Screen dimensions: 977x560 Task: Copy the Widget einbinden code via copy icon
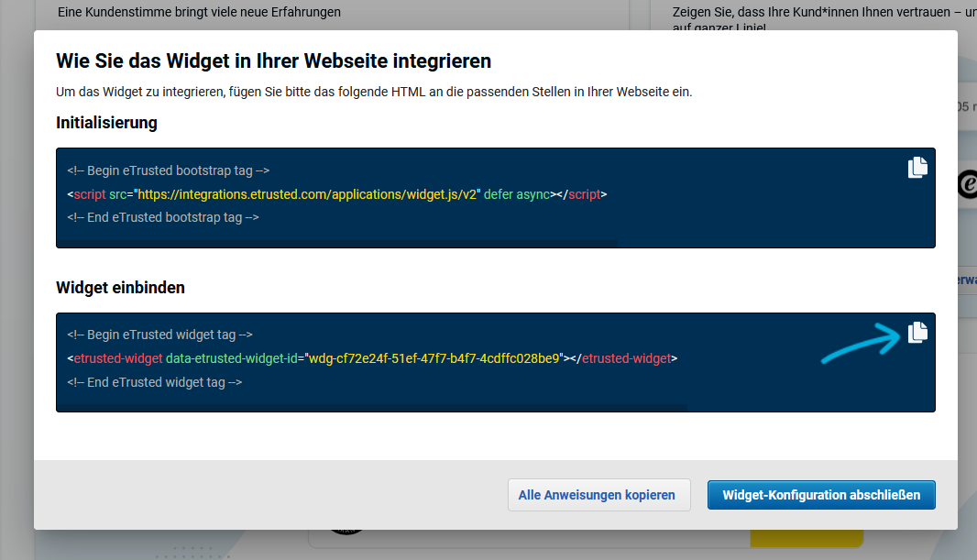(x=917, y=333)
